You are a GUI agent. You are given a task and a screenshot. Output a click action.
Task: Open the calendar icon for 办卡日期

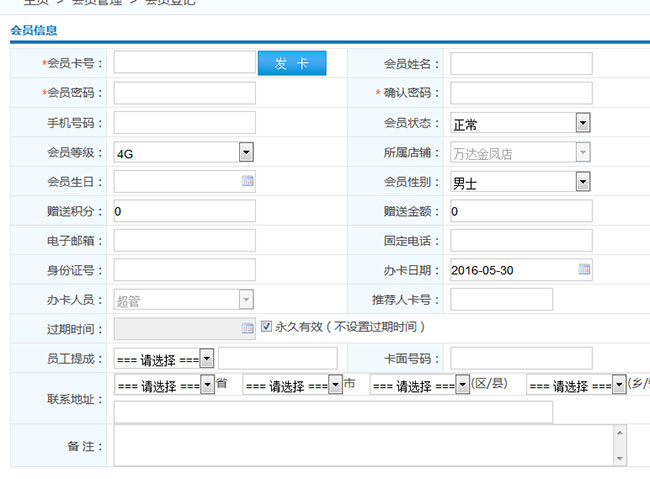[584, 269]
